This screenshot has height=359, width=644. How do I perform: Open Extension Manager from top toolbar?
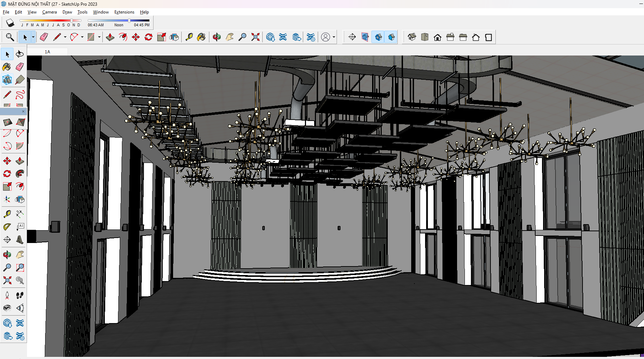311,37
